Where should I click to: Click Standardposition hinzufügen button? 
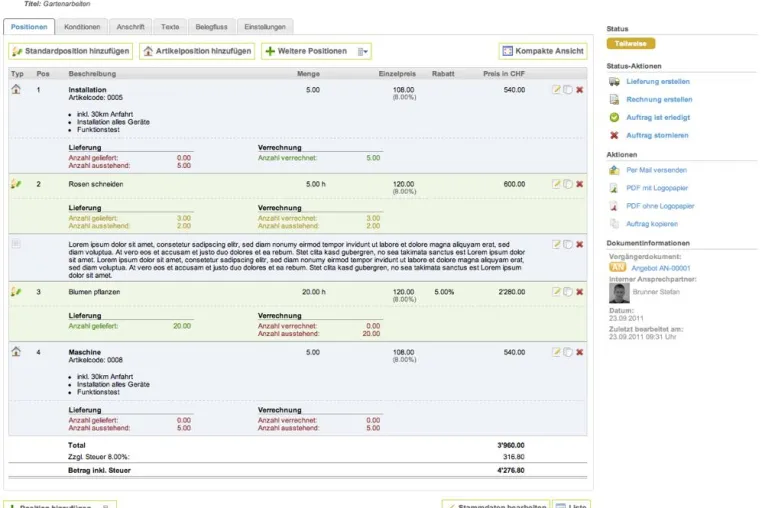(x=70, y=51)
